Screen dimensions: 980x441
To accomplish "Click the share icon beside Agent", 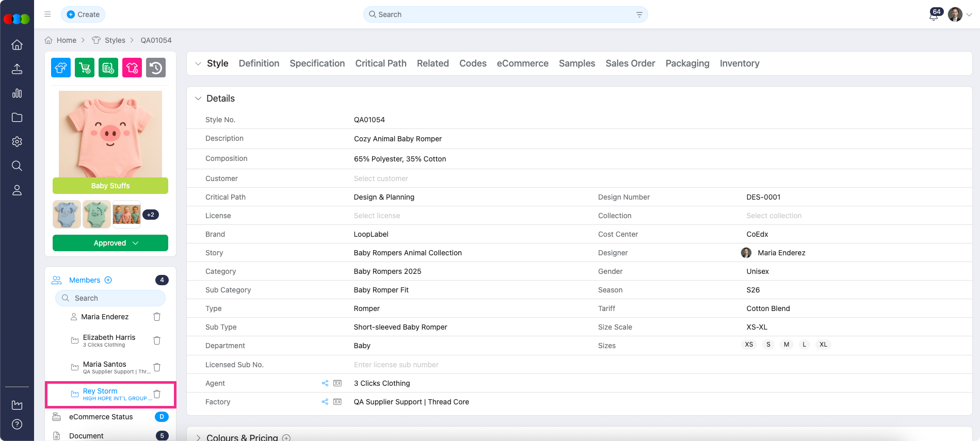I will 325,383.
